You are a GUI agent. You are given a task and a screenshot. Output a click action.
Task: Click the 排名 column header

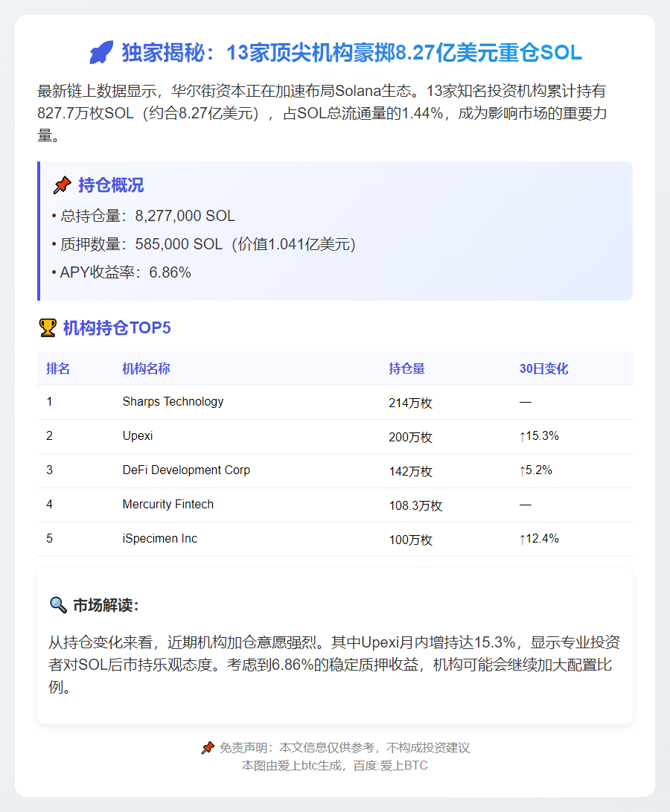pos(58,368)
